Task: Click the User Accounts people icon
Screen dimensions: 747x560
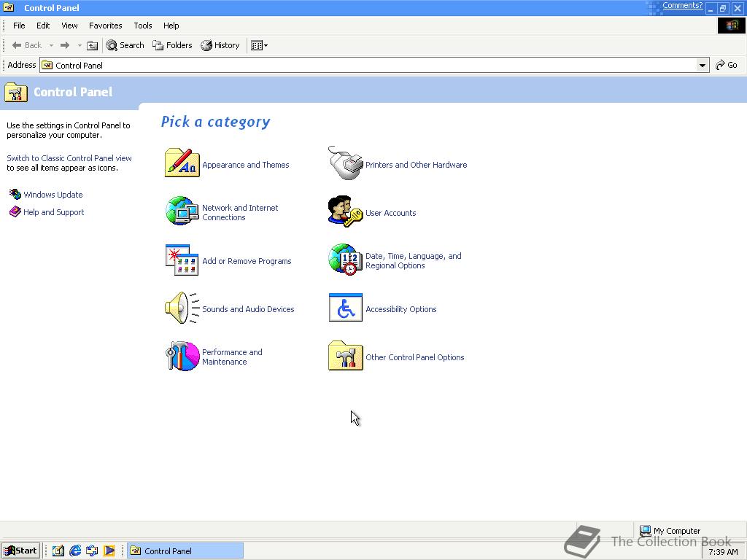Action: click(x=345, y=211)
